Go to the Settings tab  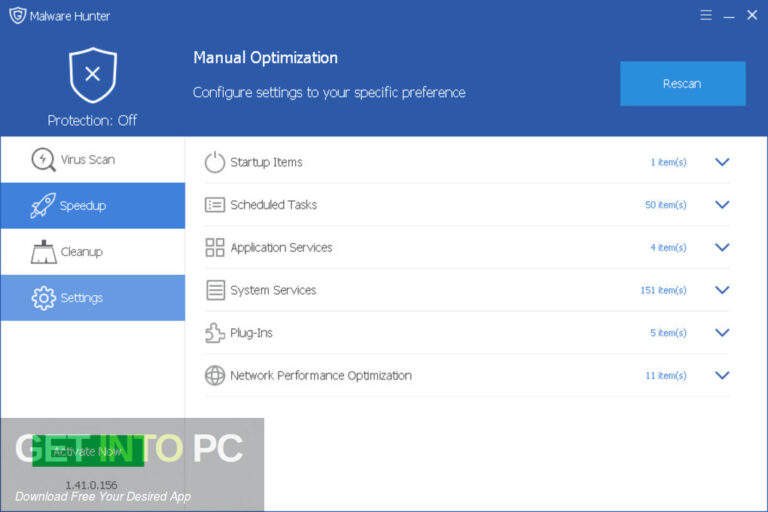point(93,297)
